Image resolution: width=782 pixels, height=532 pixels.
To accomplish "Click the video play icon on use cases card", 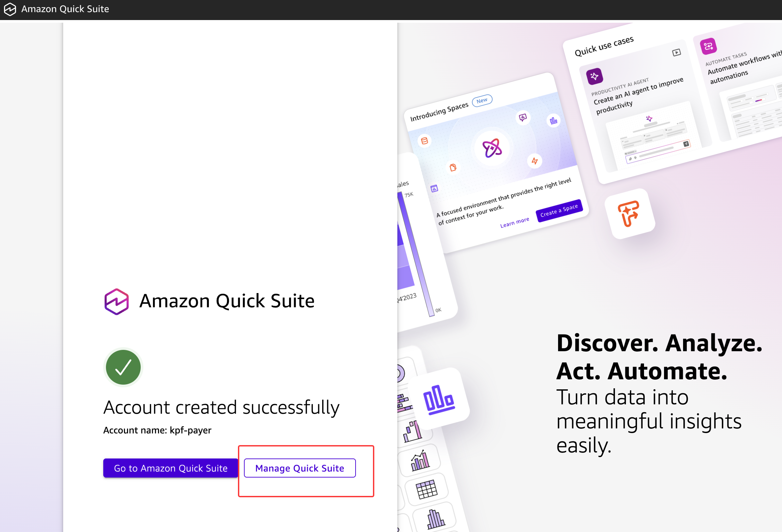I will click(676, 53).
